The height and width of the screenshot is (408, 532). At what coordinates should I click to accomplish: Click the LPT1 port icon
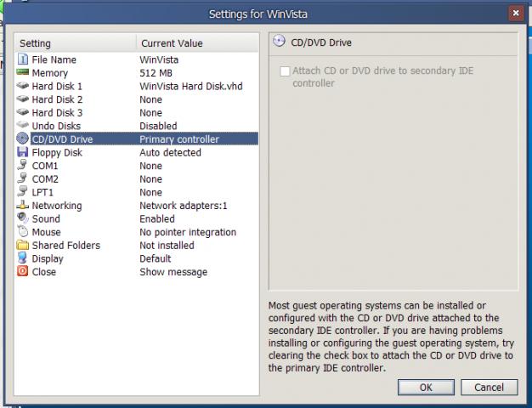(x=22, y=191)
